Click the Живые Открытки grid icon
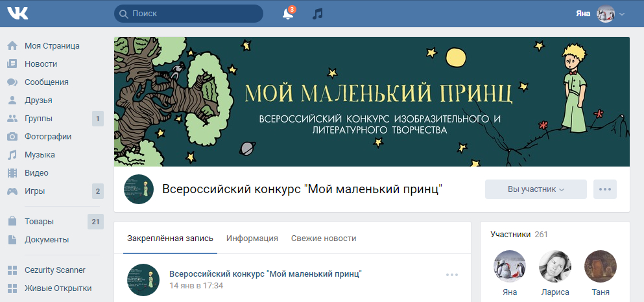 point(12,288)
